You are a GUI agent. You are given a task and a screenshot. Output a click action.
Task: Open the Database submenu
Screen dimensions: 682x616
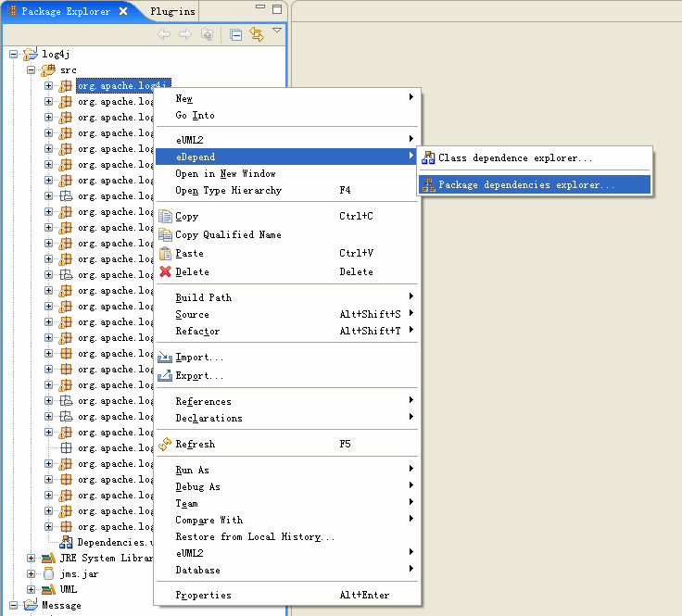(287, 570)
